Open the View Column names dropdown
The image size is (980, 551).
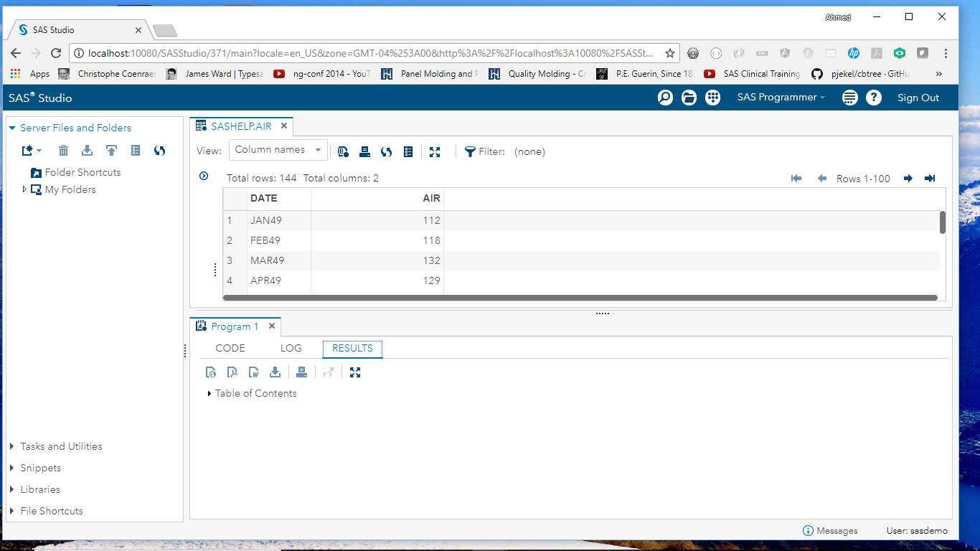click(278, 150)
